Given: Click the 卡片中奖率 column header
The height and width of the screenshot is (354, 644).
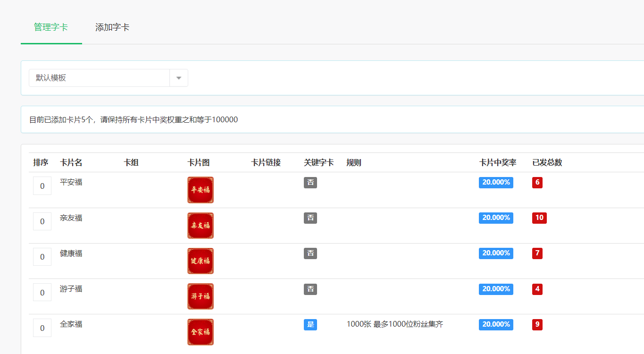Looking at the screenshot, I should 498,163.
